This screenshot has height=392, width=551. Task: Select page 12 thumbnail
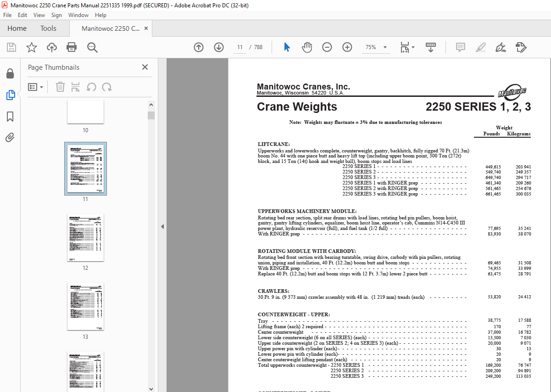(x=85, y=237)
